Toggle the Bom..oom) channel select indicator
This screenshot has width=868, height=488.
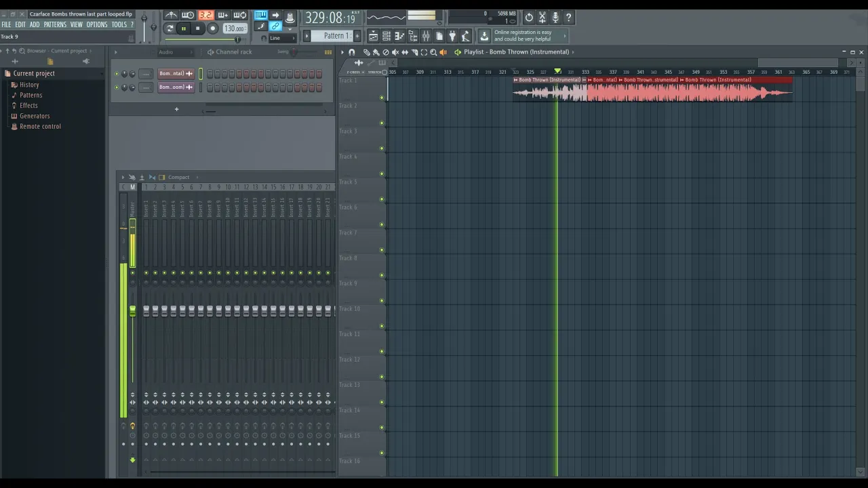(201, 87)
